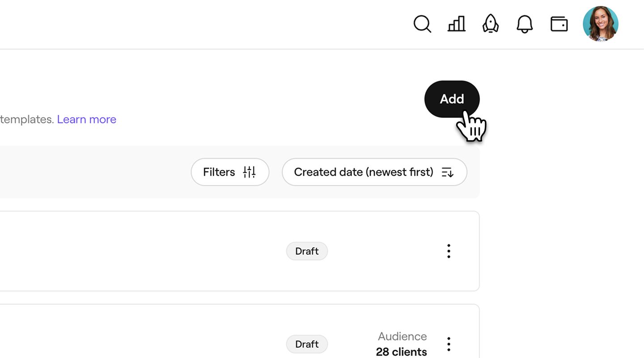
Task: Open the user profile avatar menu
Action: click(x=601, y=24)
